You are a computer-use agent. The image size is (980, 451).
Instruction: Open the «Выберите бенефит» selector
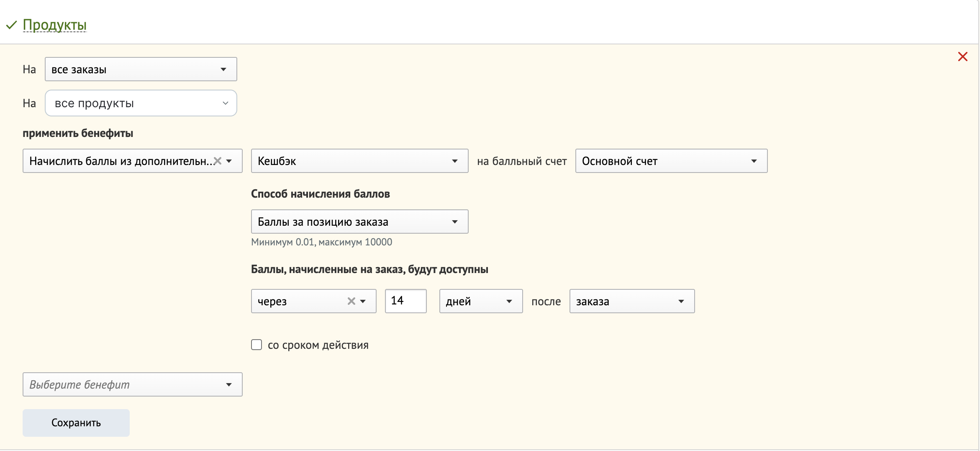pyautogui.click(x=132, y=384)
